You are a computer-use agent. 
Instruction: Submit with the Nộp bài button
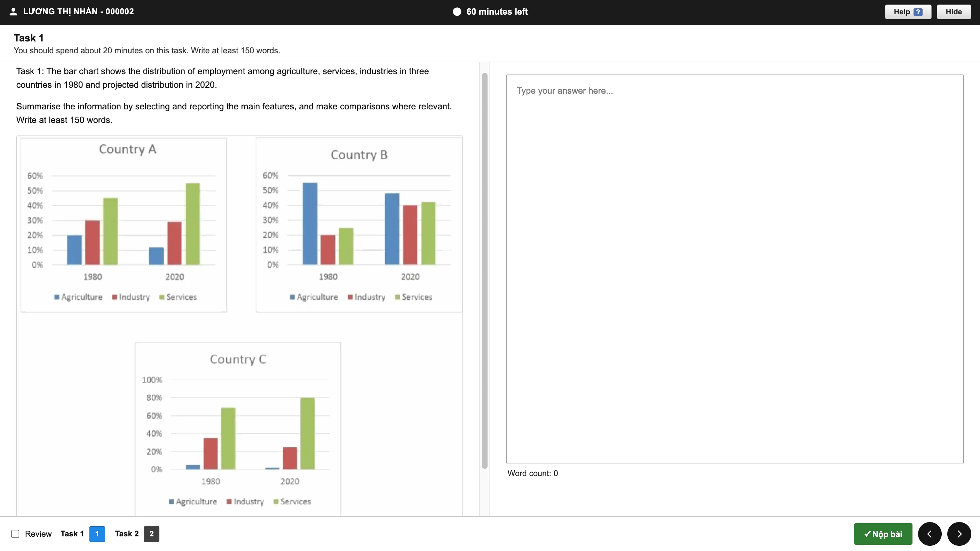(883, 534)
